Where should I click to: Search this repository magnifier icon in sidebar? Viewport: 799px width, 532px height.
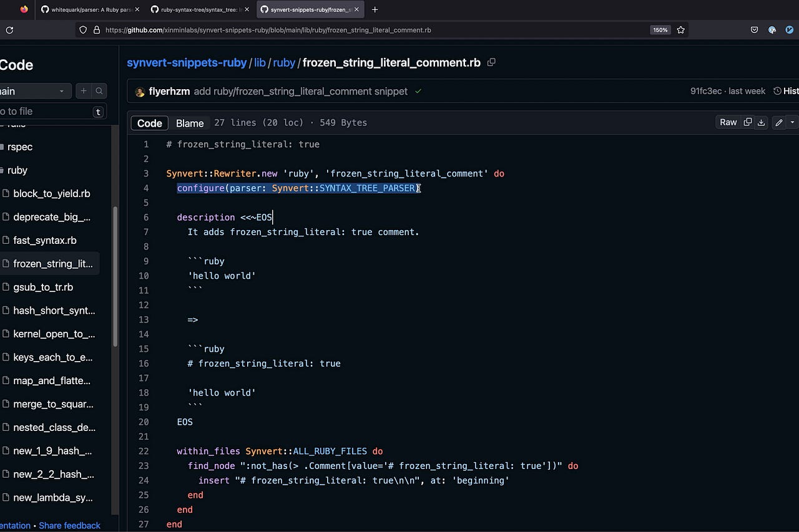pyautogui.click(x=99, y=91)
